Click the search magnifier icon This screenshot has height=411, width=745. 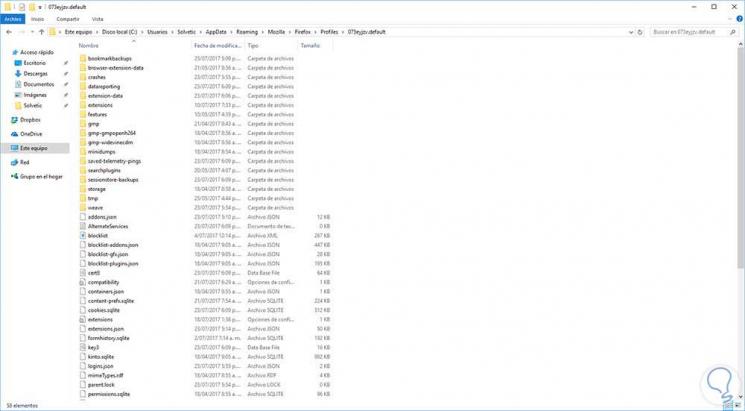coord(733,32)
